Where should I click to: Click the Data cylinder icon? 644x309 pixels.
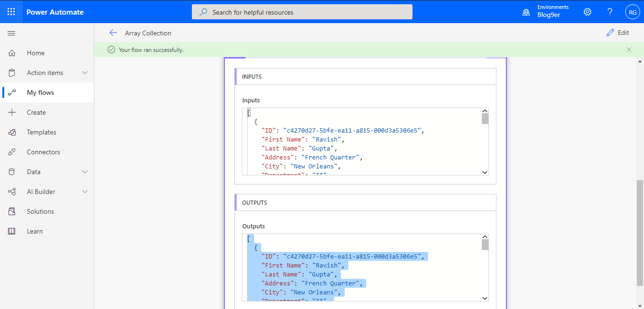[12, 172]
